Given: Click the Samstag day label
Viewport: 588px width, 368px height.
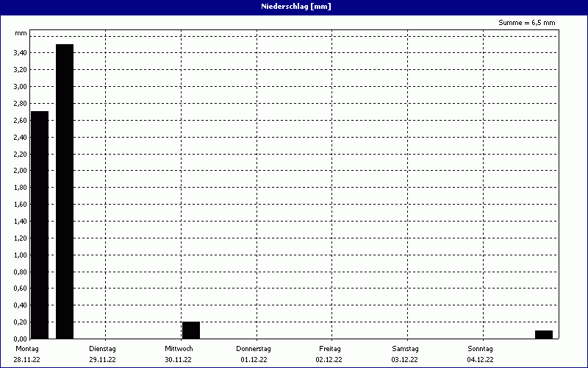Looking at the screenshot, I should pyautogui.click(x=405, y=348).
